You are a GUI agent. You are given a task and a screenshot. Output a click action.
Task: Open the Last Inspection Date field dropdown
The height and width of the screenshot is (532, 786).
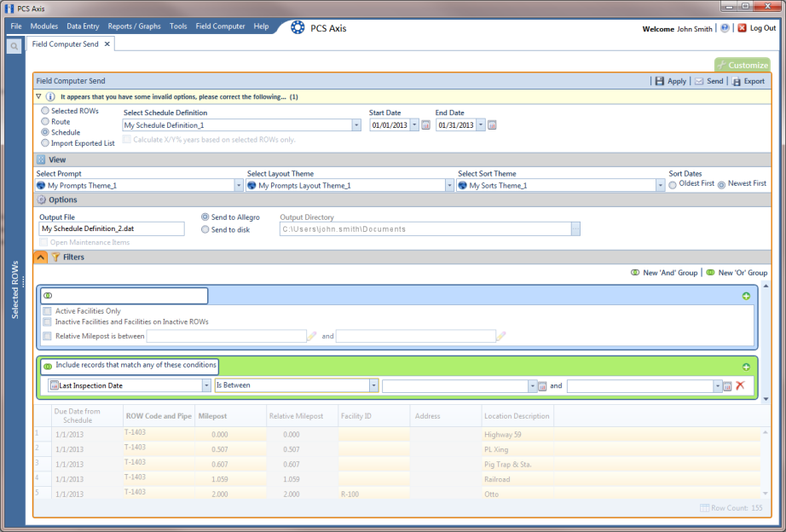point(206,385)
